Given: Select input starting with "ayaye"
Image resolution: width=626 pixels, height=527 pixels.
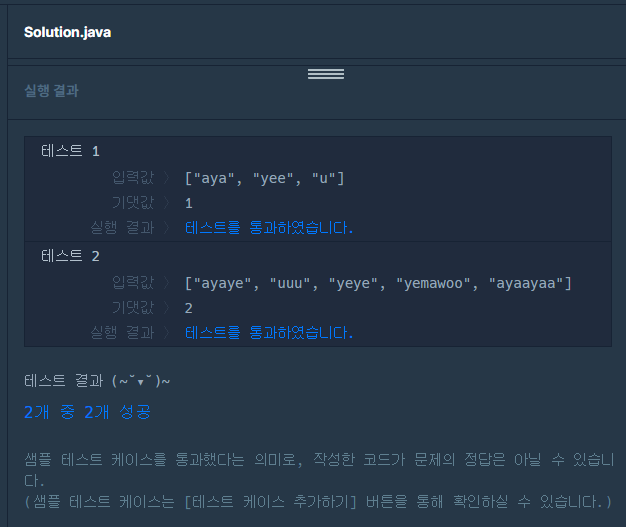Looking at the screenshot, I should click(378, 283).
